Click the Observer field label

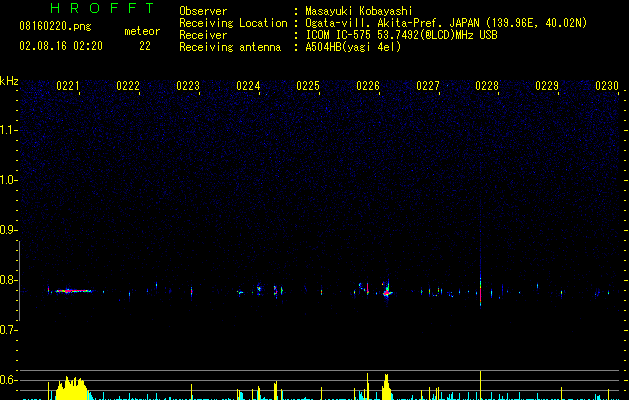[x=203, y=11]
